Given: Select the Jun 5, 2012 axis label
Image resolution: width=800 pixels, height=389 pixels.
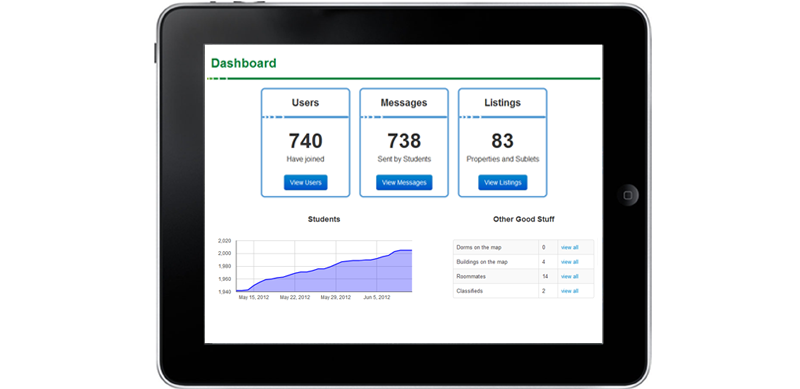Looking at the screenshot, I should click(x=377, y=297).
